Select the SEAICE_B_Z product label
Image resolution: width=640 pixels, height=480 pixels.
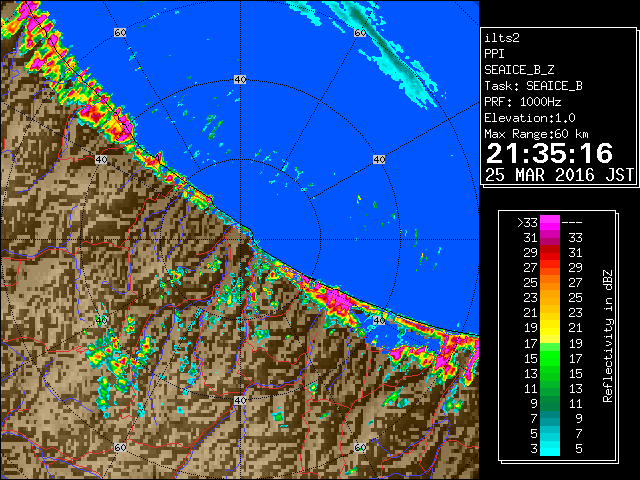[x=519, y=70]
